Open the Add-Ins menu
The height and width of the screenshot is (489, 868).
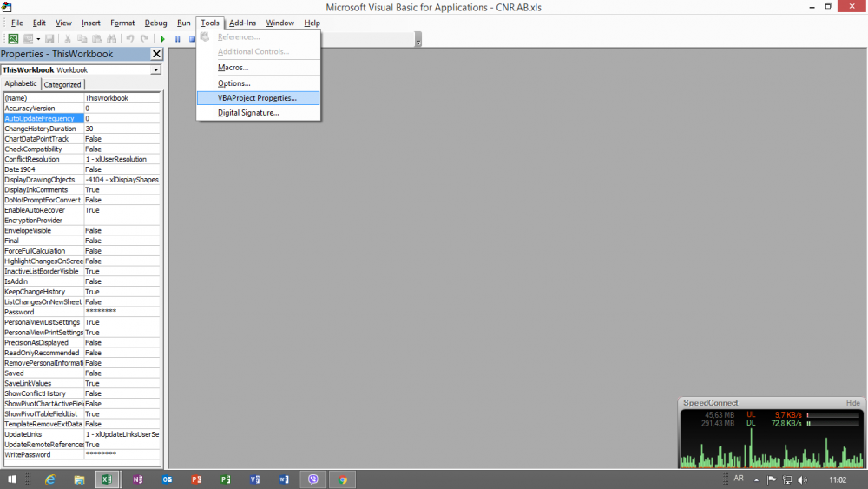click(x=242, y=23)
